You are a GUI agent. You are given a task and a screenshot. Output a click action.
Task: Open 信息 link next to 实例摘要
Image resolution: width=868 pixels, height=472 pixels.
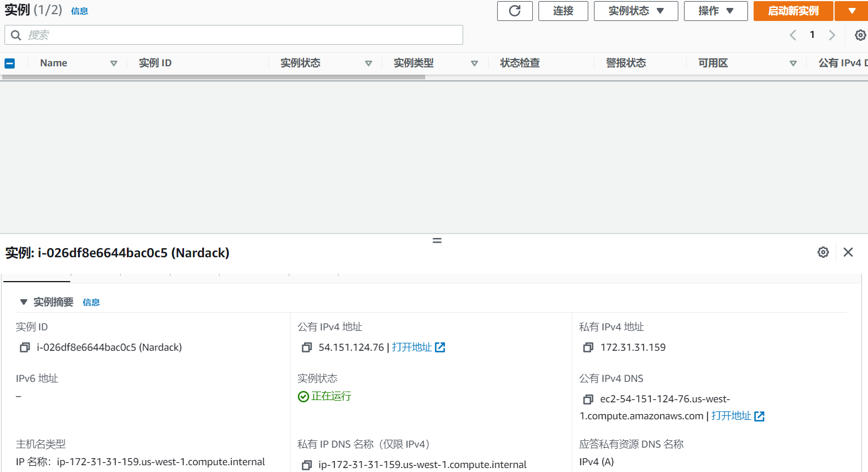(91, 303)
